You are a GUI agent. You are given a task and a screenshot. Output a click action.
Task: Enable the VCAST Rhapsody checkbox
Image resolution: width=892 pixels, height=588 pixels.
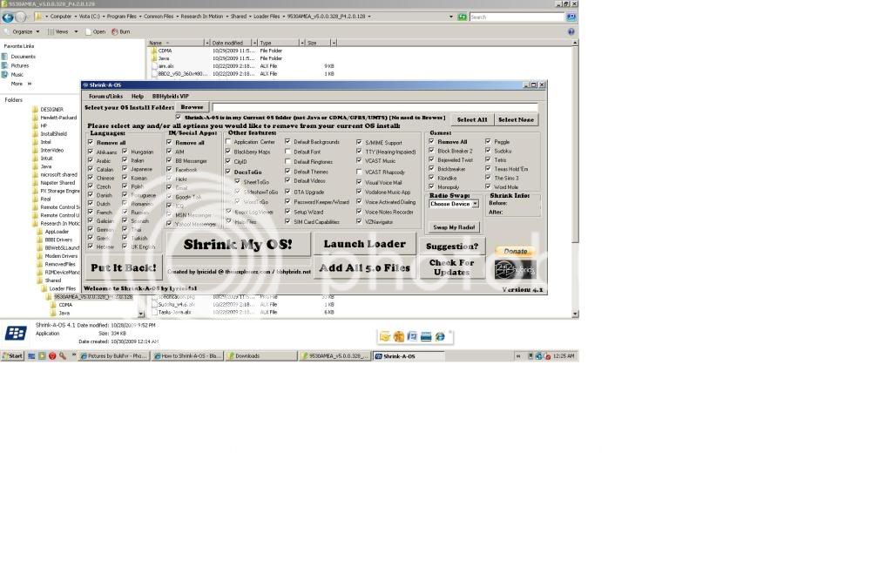[359, 172]
